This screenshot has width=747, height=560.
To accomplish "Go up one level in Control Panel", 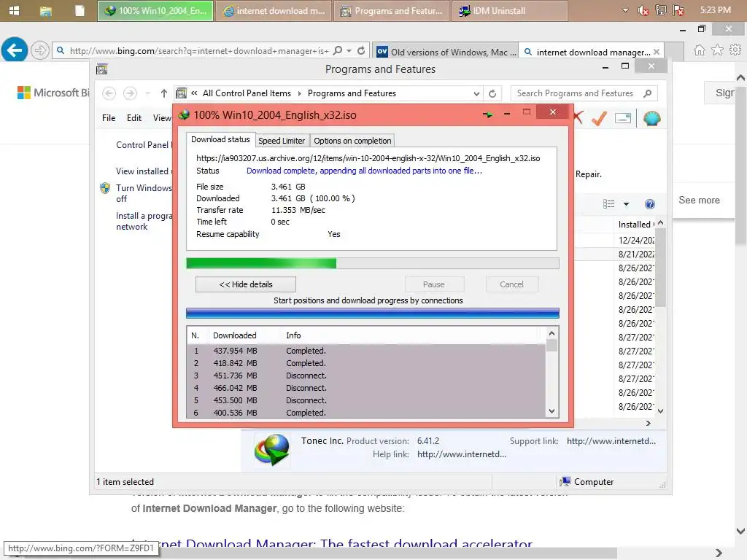I will click(164, 93).
